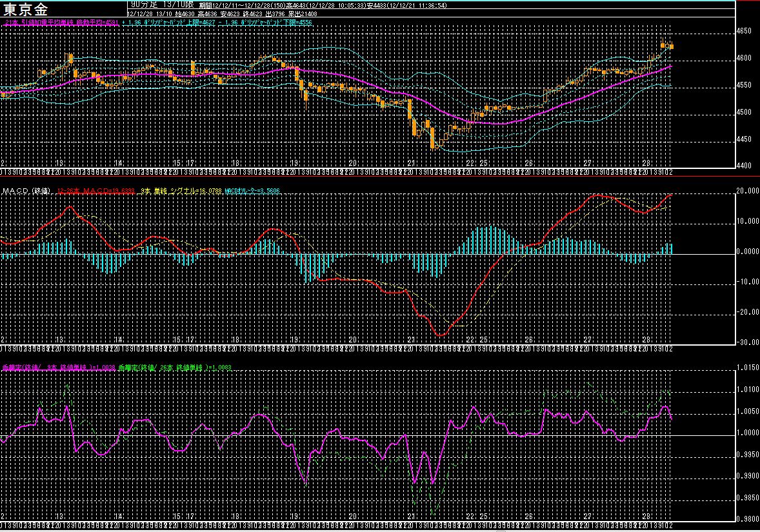This screenshot has height=532, width=760.
Task: Click the 1.0100 deviation axis label
Action: pos(747,389)
